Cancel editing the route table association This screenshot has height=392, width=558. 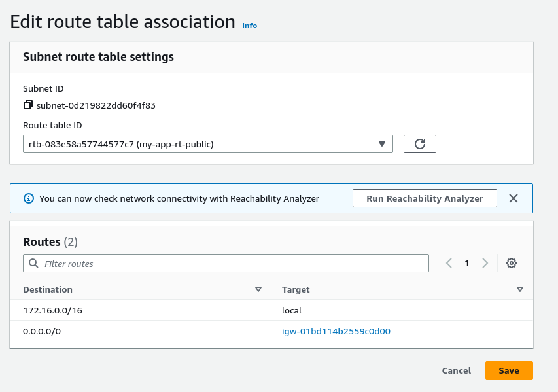[457, 370]
